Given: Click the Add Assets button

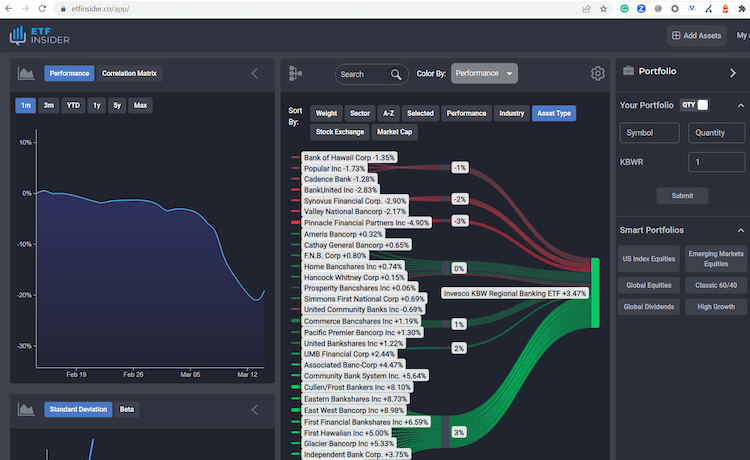Looking at the screenshot, I should [x=696, y=35].
